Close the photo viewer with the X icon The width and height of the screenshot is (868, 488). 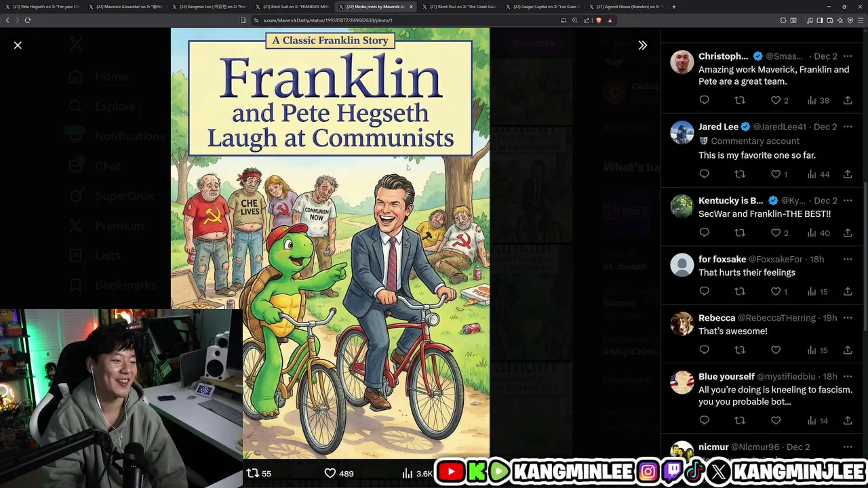tap(18, 45)
